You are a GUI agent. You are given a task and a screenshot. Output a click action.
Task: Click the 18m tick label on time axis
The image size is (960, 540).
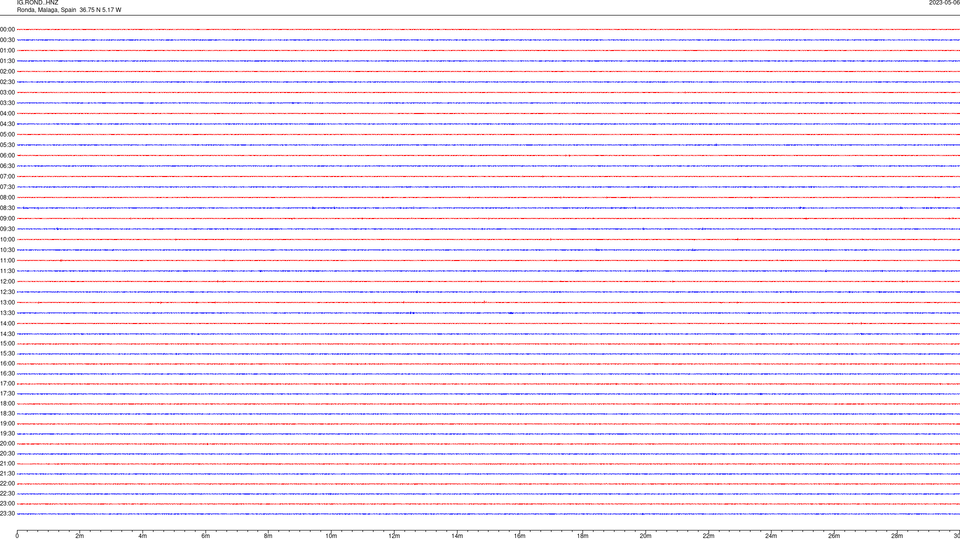(x=583, y=536)
